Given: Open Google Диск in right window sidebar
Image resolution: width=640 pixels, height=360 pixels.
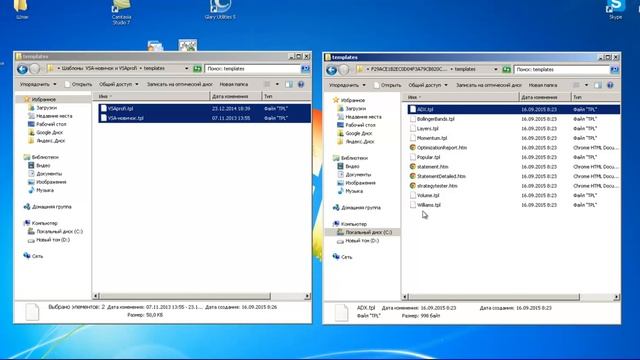Looking at the screenshot, I should [354, 133].
